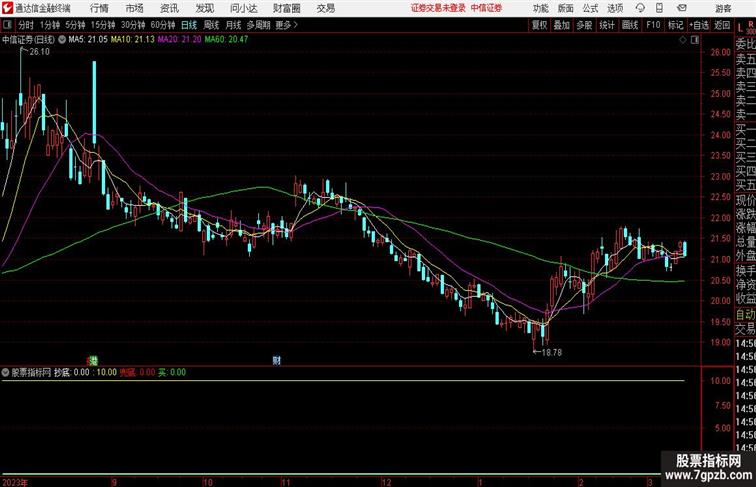
Task: Select the 多周期 multi-period tab
Action: click(258, 25)
